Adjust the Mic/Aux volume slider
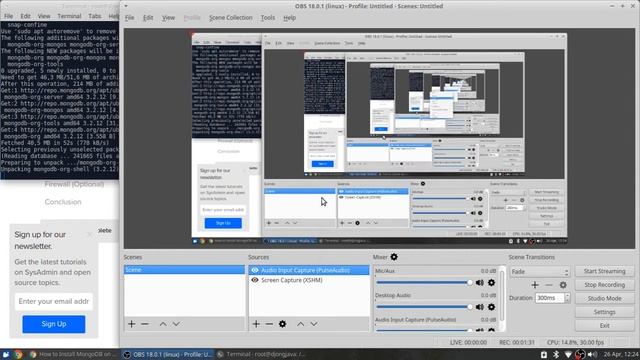640x360 pixels. coord(424,282)
